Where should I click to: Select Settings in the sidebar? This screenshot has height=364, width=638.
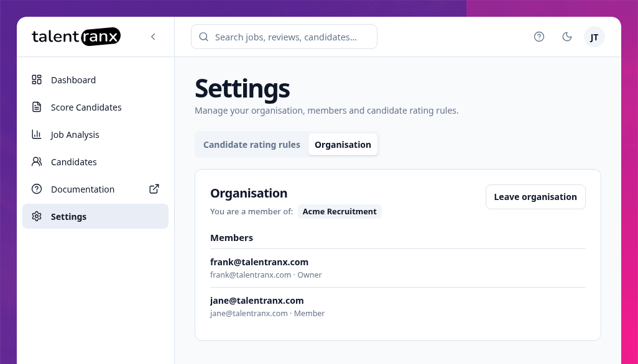[x=95, y=216]
